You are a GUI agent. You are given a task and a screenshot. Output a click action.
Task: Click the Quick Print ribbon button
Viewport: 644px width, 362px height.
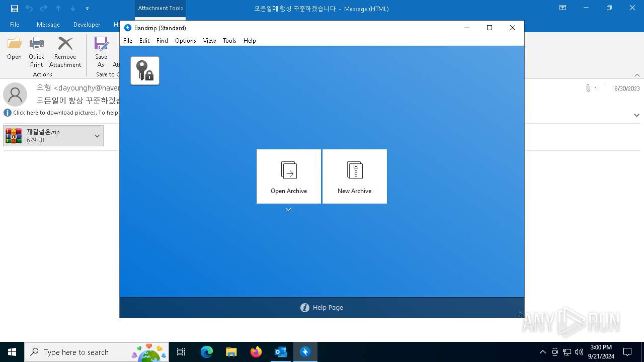[36, 52]
